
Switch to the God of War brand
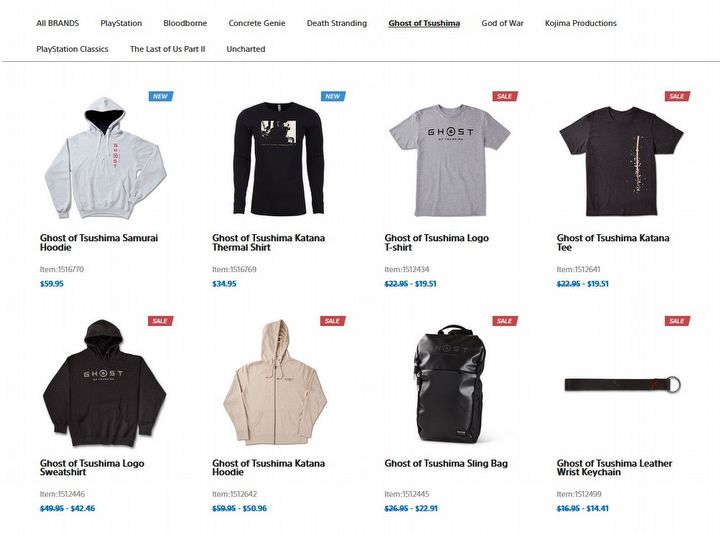502,23
